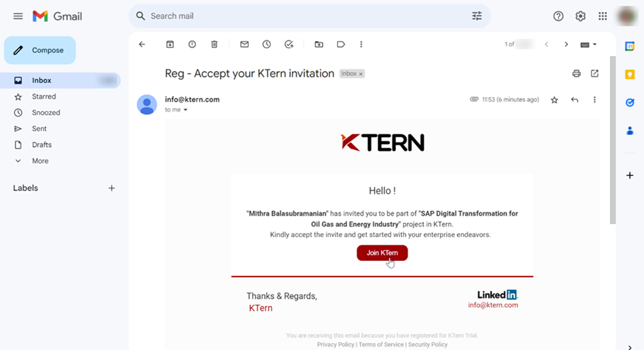Click the search magnifier icon

[x=140, y=16]
